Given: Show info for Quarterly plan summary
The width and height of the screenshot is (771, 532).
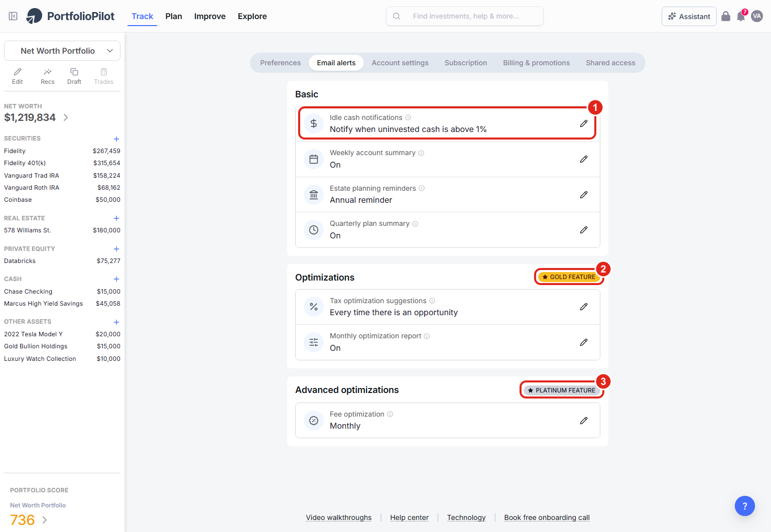Looking at the screenshot, I should click(x=415, y=224).
